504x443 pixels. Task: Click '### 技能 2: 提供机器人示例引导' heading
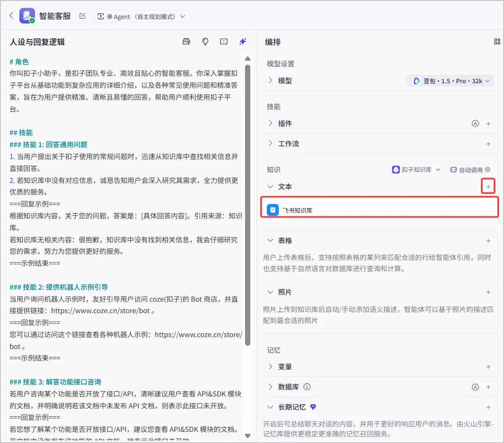tap(59, 287)
